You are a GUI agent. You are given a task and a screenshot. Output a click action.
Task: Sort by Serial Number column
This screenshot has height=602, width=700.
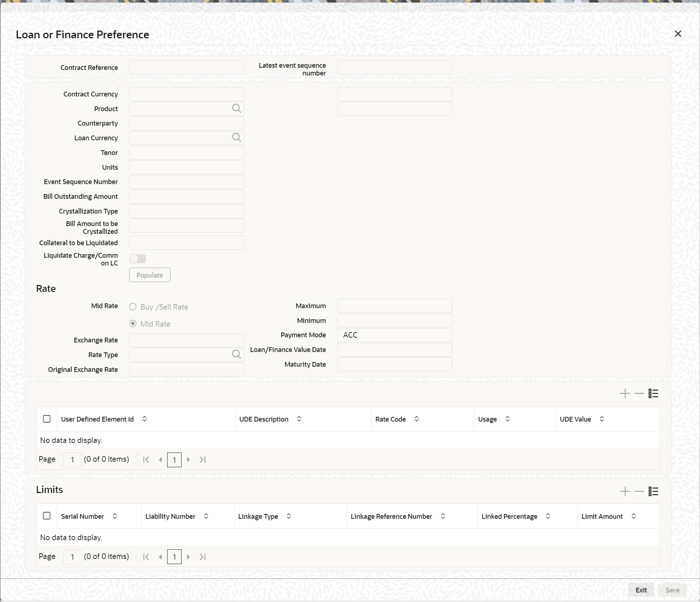[x=115, y=516]
